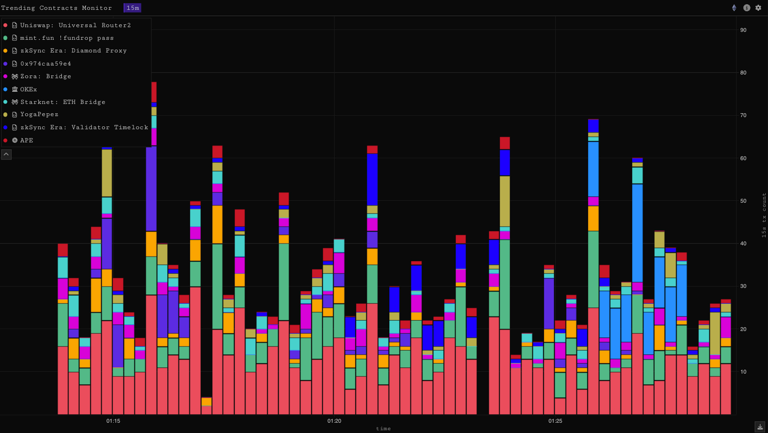Click the APE token icon in legend
Viewport: 768px width, 433px height.
click(15, 140)
